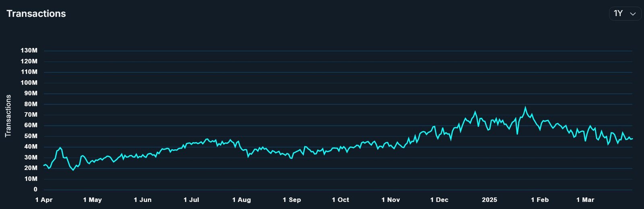Click the rotated Transactions y-axis title

[8, 116]
